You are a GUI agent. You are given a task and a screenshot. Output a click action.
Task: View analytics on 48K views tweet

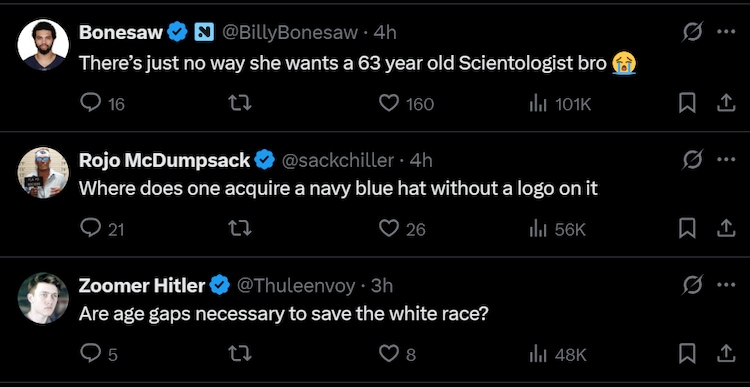point(558,354)
